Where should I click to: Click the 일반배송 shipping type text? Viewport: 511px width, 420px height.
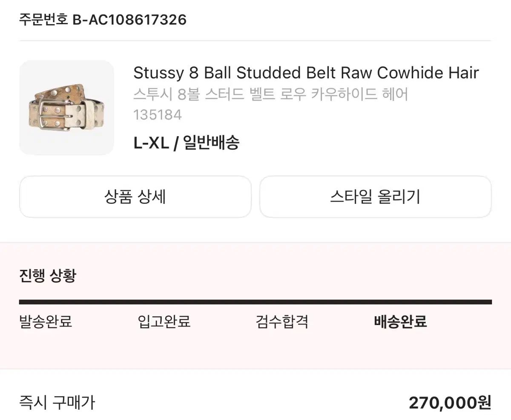[211, 143]
